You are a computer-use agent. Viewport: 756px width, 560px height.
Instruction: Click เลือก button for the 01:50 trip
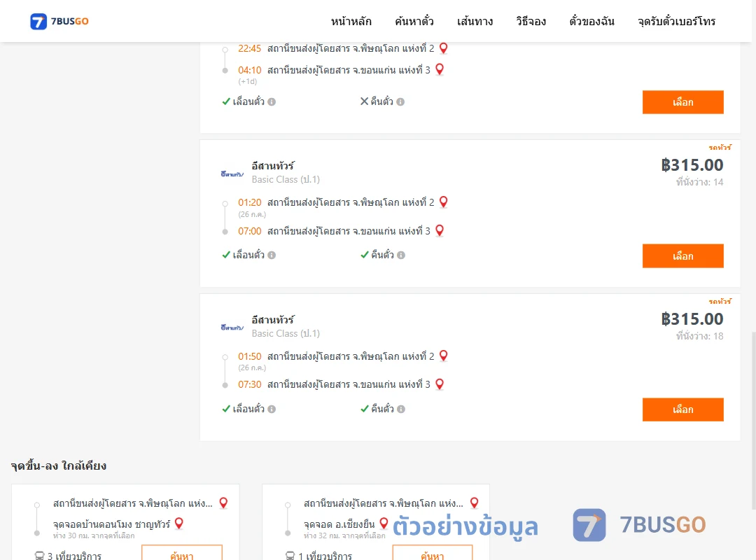pyautogui.click(x=682, y=409)
